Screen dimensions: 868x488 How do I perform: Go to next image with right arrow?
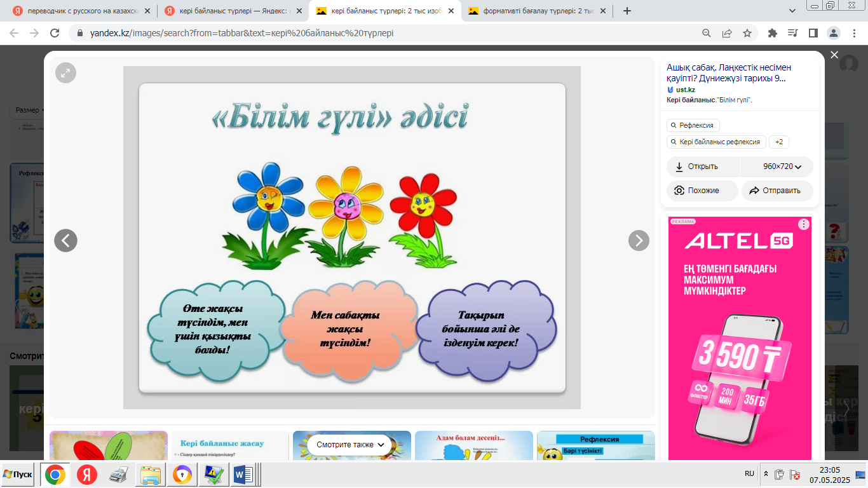click(x=639, y=240)
